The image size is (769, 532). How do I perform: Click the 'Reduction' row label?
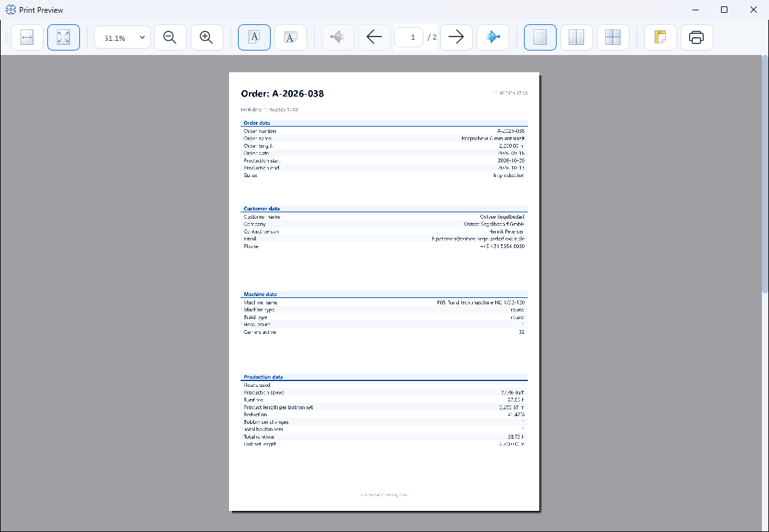[x=255, y=414]
